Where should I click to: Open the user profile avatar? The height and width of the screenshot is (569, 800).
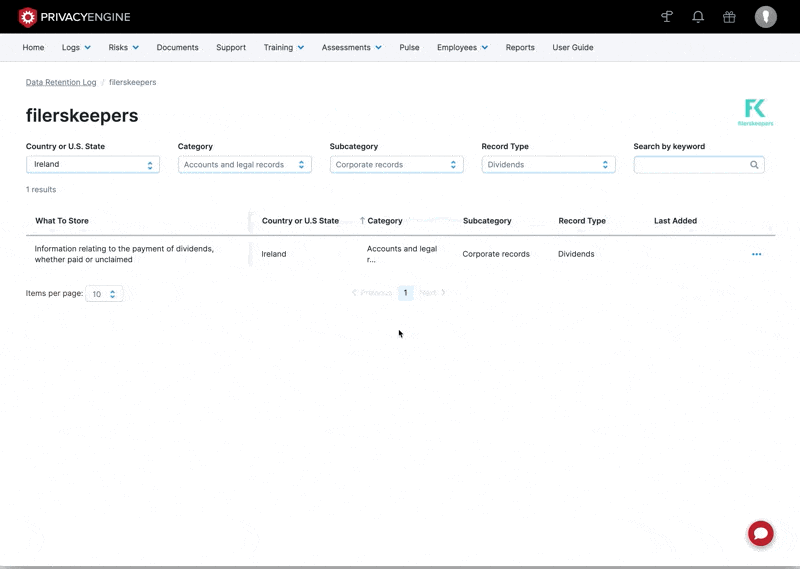point(765,17)
